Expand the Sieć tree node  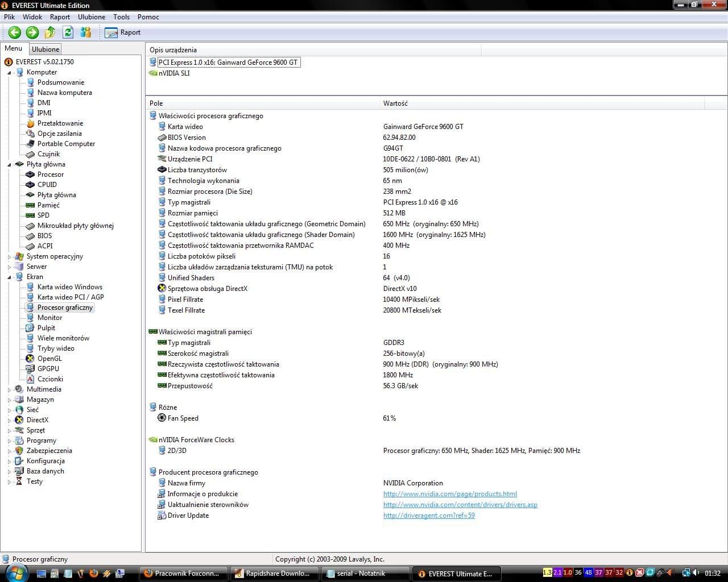coord(9,410)
